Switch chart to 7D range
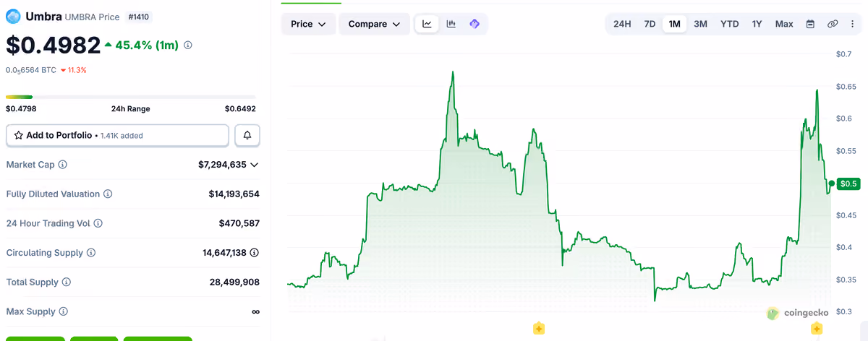868x341 pixels. 650,24
